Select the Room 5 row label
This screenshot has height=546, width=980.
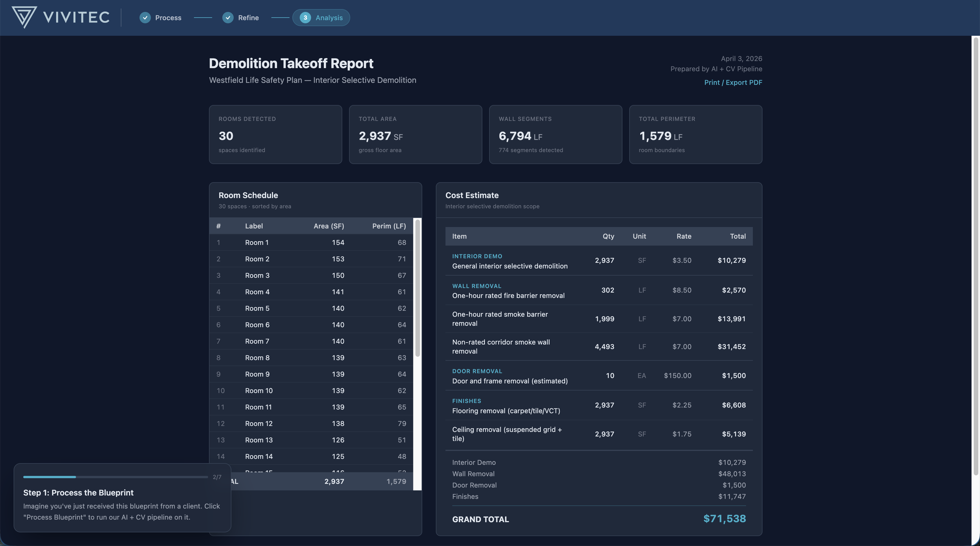257,308
